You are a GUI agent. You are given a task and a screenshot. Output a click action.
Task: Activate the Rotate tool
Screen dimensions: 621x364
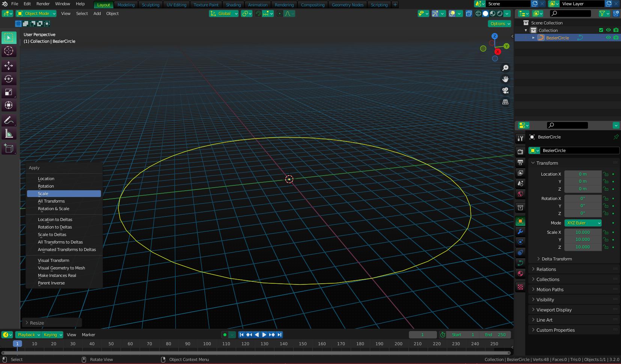[9, 79]
